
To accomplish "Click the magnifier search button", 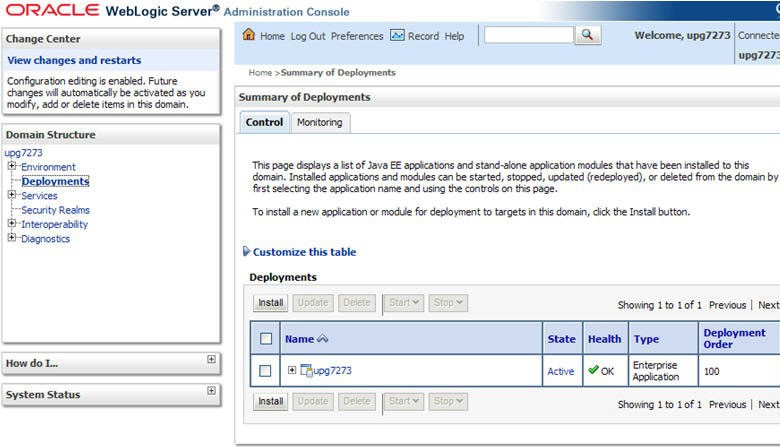I will (x=587, y=35).
